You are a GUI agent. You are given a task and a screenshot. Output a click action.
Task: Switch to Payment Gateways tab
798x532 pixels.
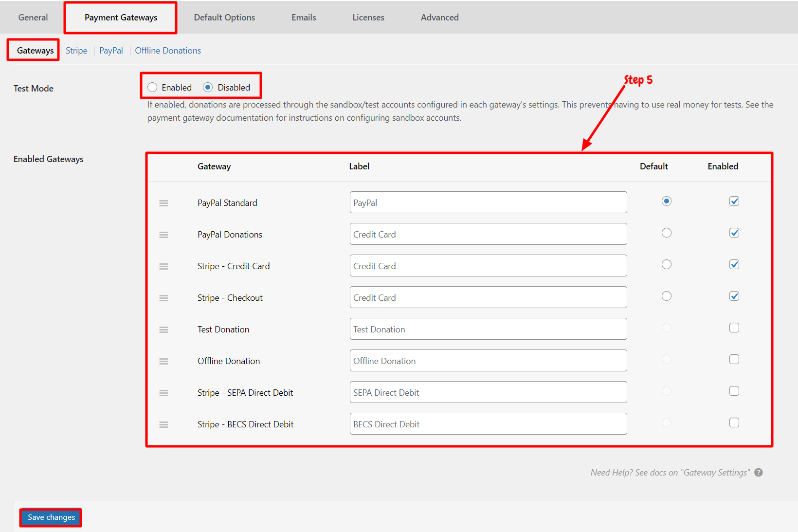click(121, 18)
